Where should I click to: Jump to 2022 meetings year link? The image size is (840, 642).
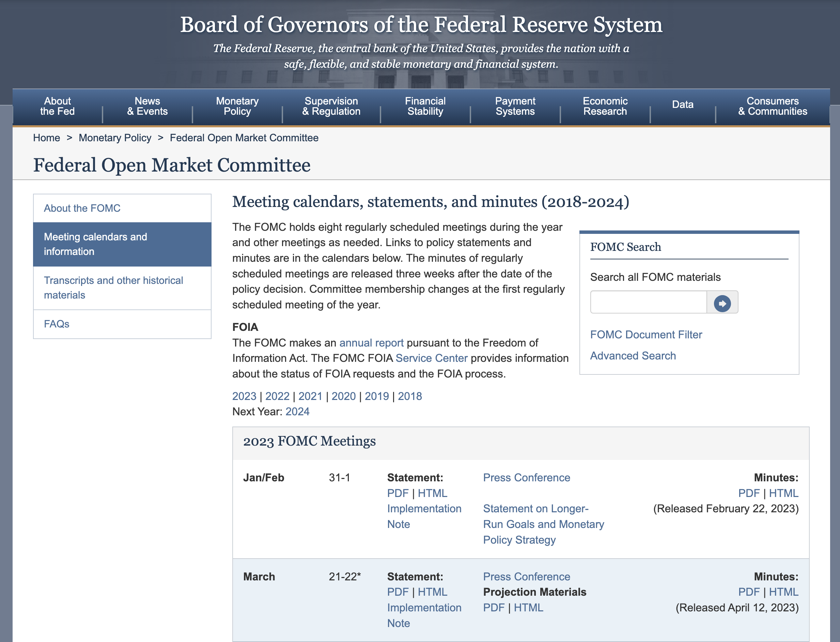coord(277,396)
